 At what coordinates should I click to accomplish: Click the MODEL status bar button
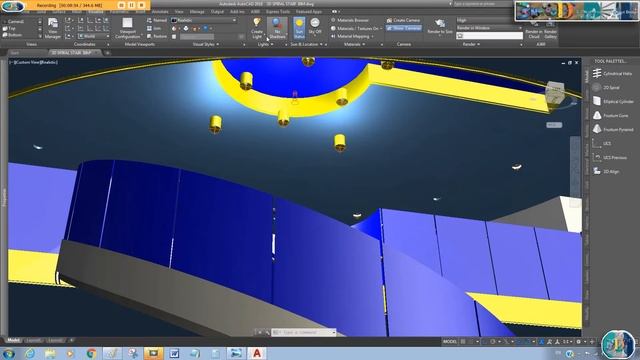pos(449,341)
